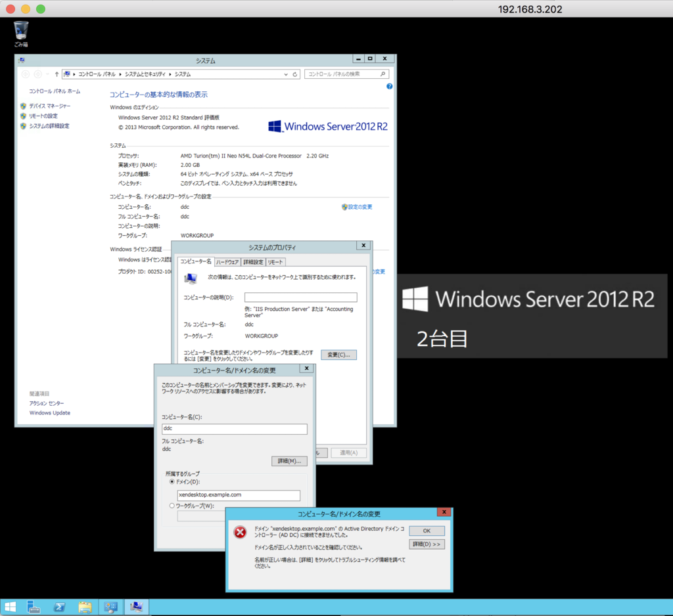The image size is (673, 616).
Task: Close the error message dialog
Action: click(444, 512)
